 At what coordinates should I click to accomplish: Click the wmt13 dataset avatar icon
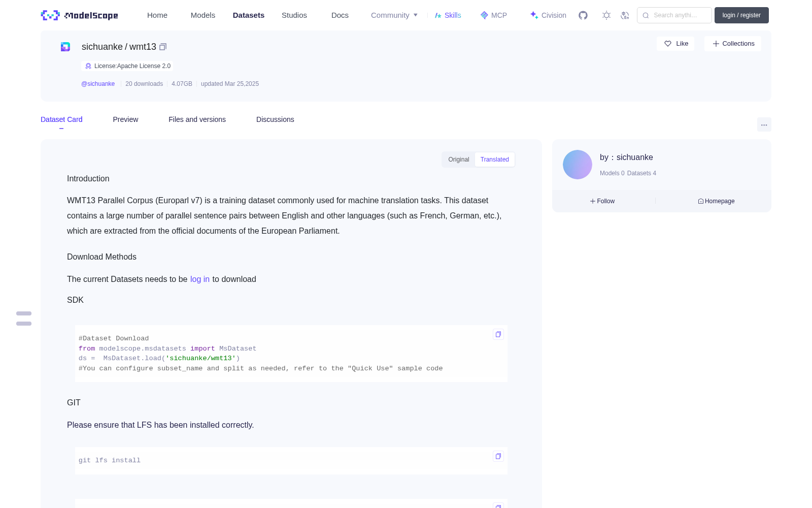(x=65, y=47)
